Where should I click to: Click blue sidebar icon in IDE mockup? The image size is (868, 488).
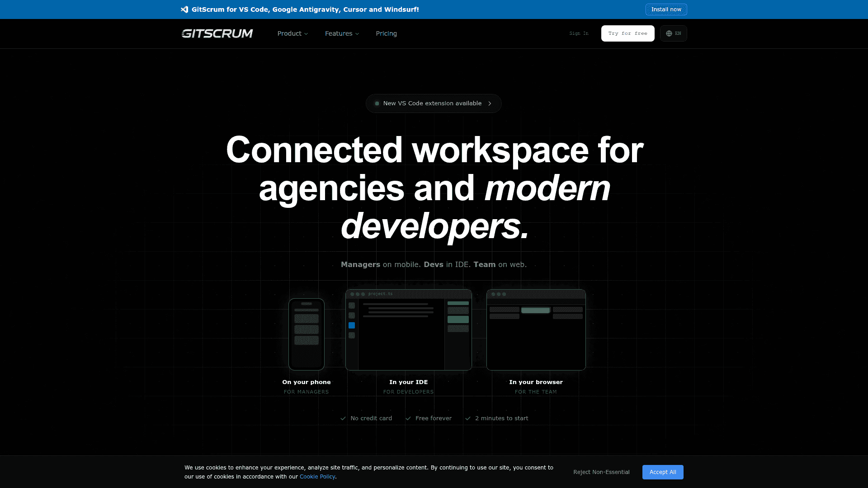click(352, 325)
